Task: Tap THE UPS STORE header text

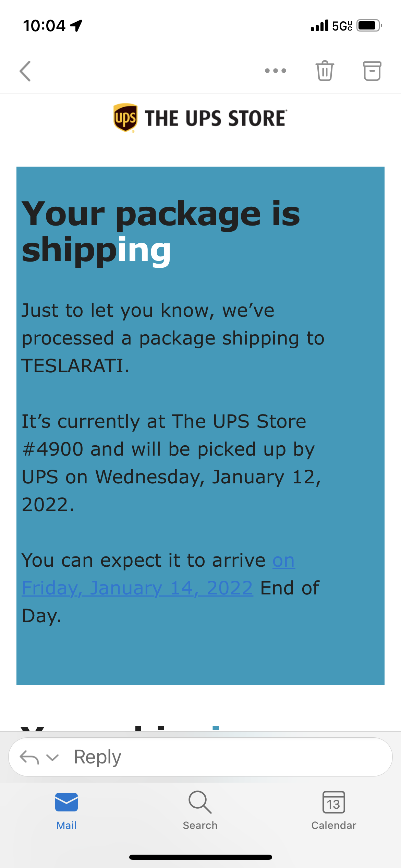Action: coord(216,118)
